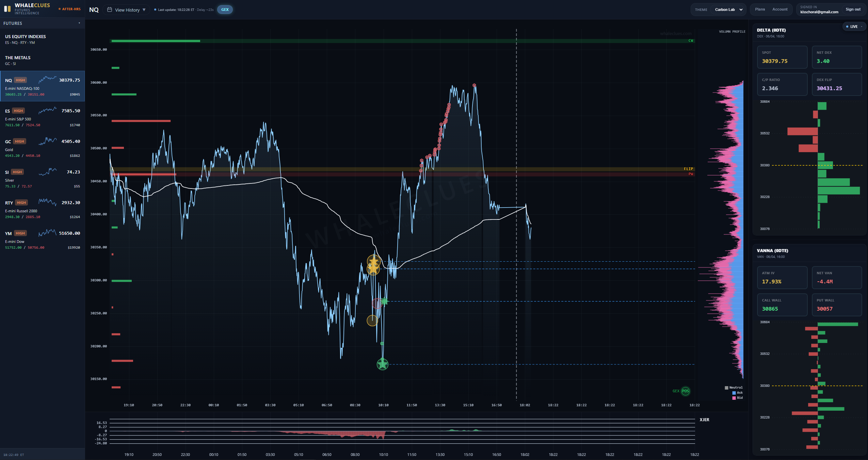The width and height of the screenshot is (868, 460).
Task: Click the YM sparkline mini chart
Action: pyautogui.click(x=47, y=233)
